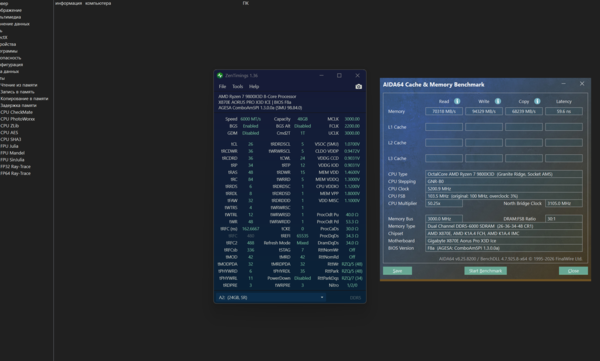The width and height of the screenshot is (600, 361).
Task: Show info for the Read column
Action: (457, 101)
